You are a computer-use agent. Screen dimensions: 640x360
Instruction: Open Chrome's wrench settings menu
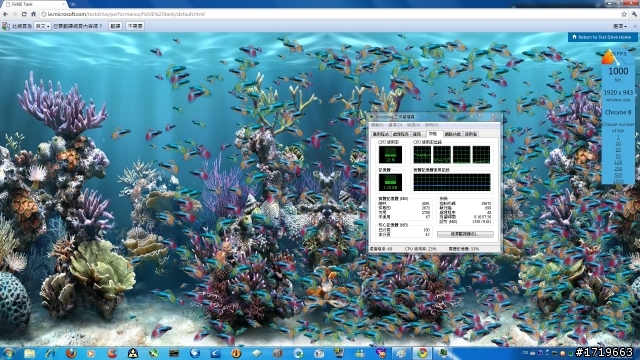tap(635, 14)
